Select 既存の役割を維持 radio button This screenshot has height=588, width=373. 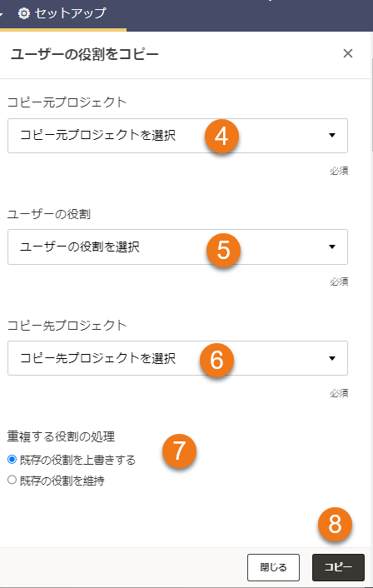[x=12, y=480]
